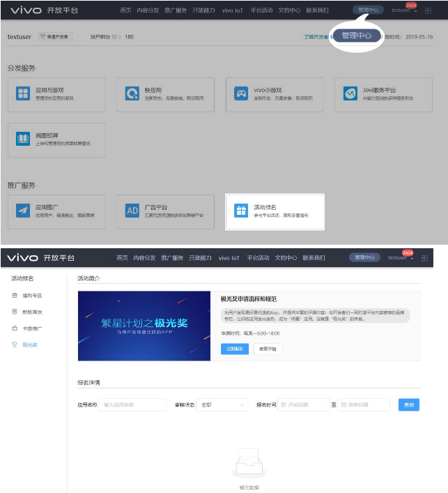The height and width of the screenshot is (493, 448).
Task: Open 推广服务 in the 活动报名 page header
Action: [172, 258]
